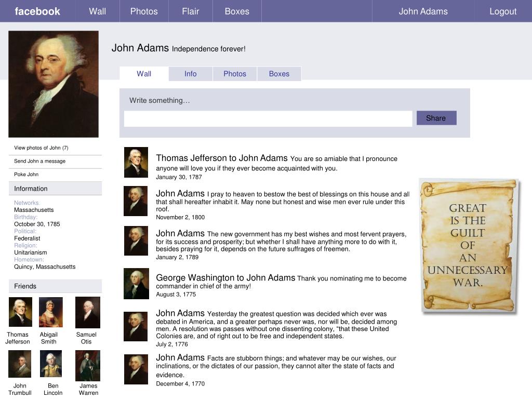
Task: Open Photos in the top navigation bar
Action: tap(144, 11)
